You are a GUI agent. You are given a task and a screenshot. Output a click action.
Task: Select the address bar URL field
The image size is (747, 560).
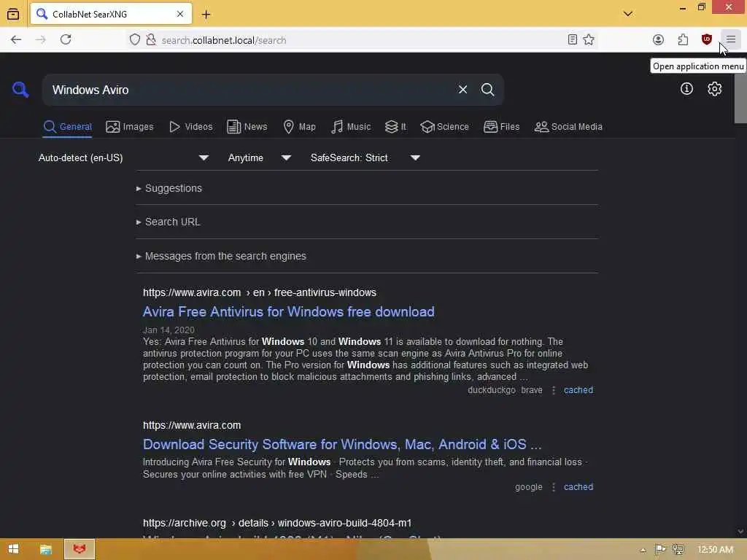pos(362,40)
